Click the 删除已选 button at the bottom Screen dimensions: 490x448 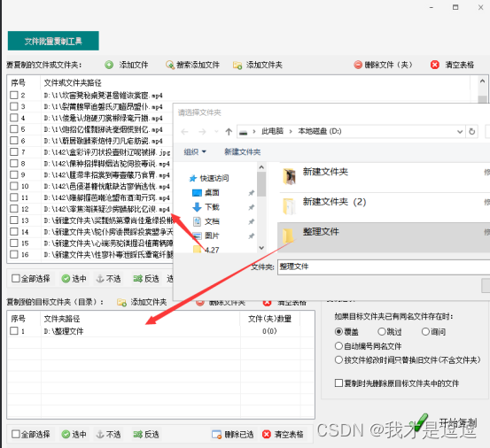232,434
